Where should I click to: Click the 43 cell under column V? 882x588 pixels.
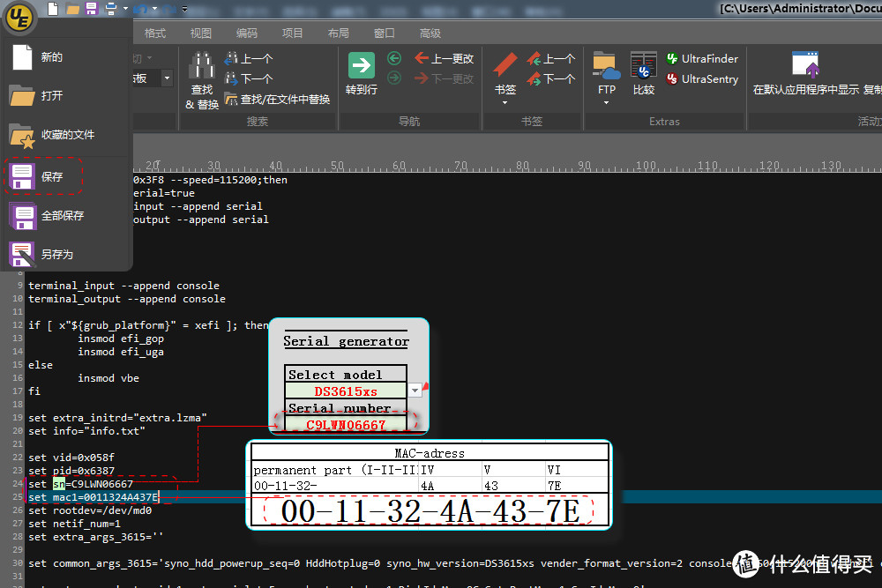(x=514, y=485)
